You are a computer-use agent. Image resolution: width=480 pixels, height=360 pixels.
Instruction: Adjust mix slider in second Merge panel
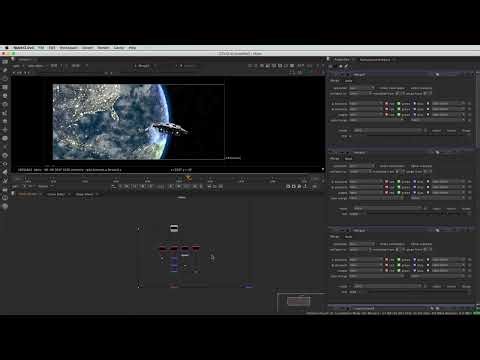417,214
